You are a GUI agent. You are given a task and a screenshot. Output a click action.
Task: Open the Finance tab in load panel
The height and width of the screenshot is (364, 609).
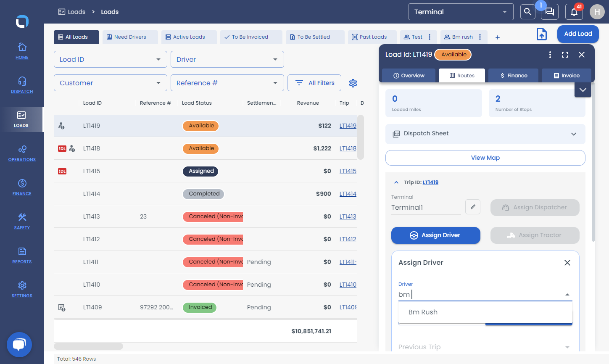tap(513, 76)
